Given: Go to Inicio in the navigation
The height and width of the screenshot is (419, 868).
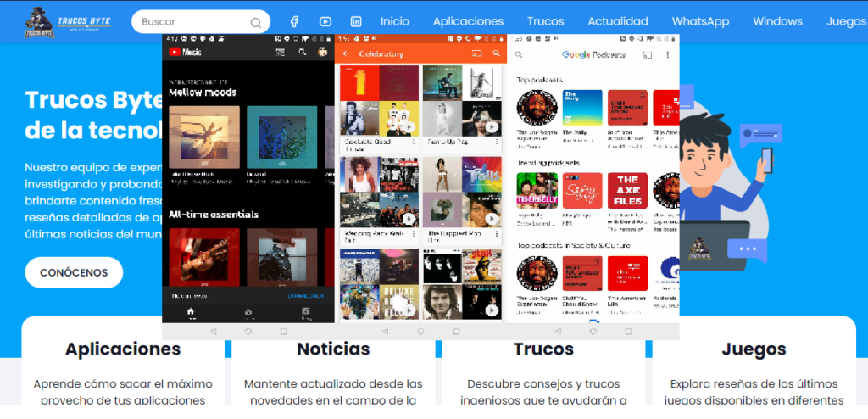Looking at the screenshot, I should tap(395, 21).
